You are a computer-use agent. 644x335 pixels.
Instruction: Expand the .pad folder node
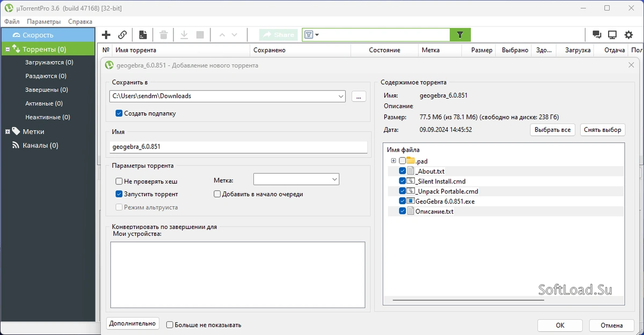393,161
